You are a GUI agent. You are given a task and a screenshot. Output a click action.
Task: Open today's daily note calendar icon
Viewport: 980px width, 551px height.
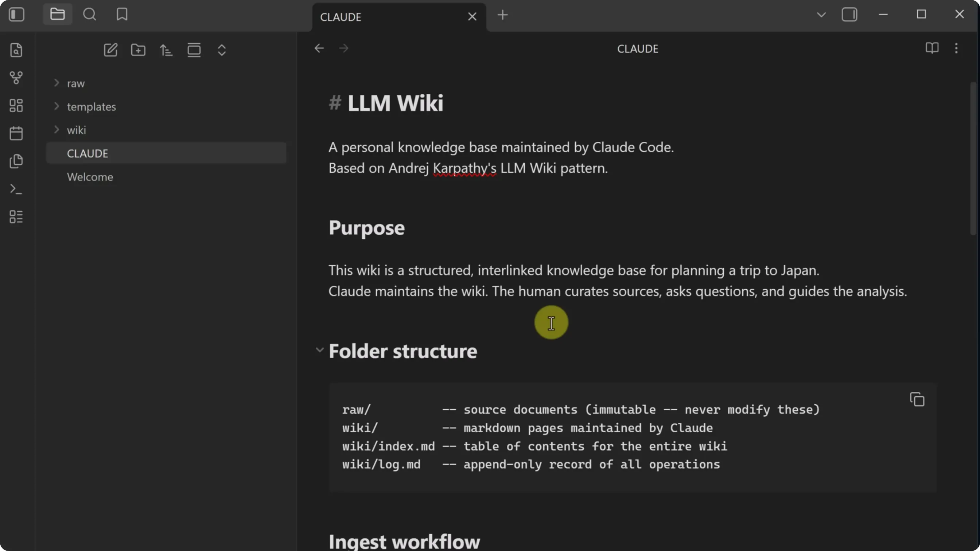16,133
